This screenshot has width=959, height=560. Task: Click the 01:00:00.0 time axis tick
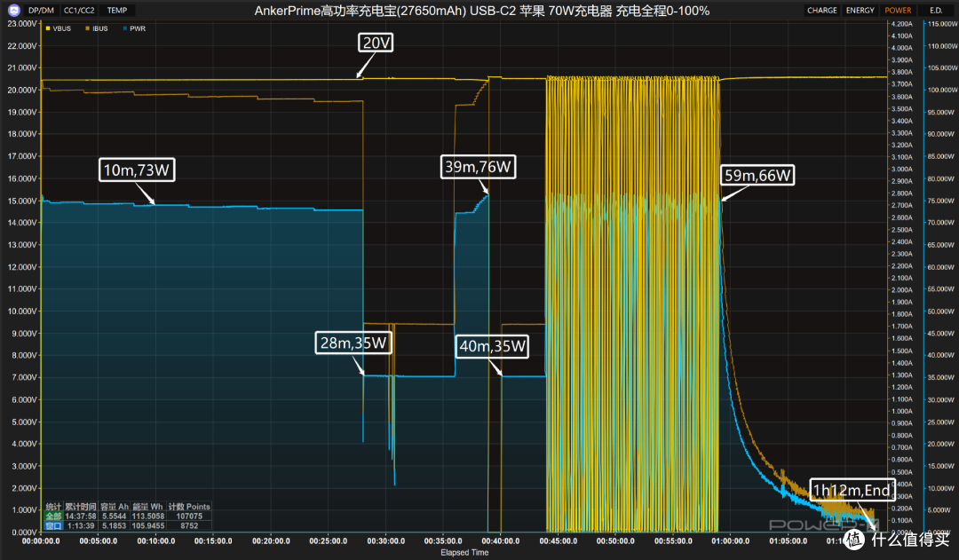click(x=730, y=541)
